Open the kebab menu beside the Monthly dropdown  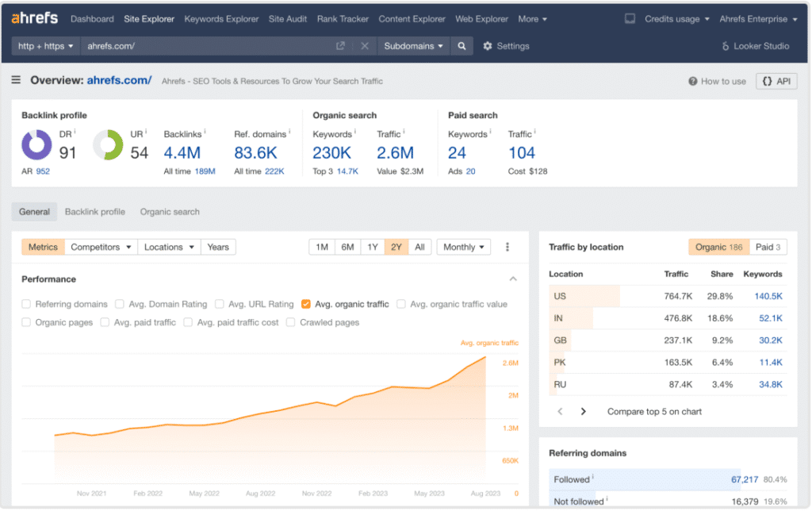(507, 247)
